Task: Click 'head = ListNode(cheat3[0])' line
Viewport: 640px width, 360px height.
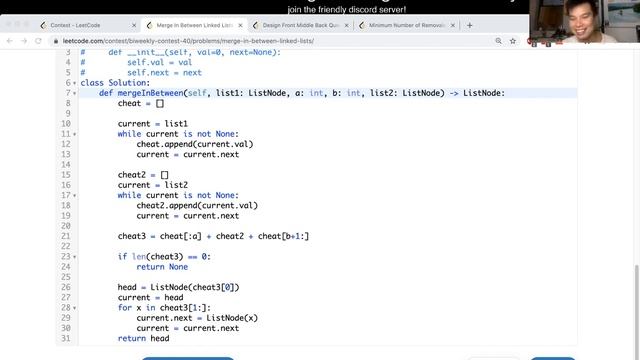Action: (178, 287)
